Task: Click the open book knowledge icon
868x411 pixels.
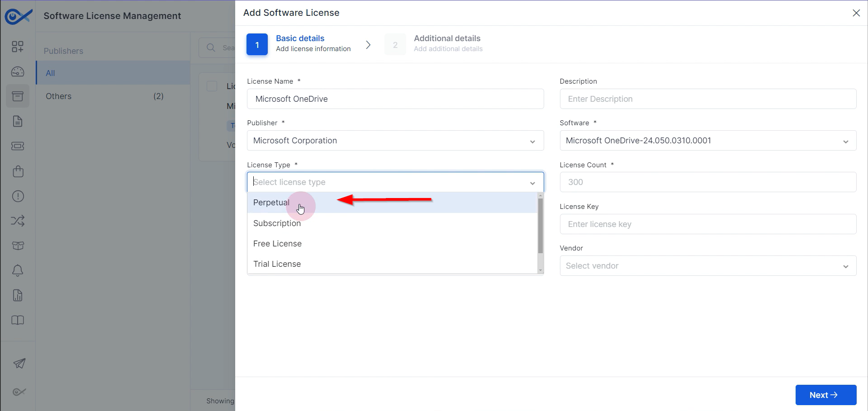Action: pyautogui.click(x=18, y=320)
